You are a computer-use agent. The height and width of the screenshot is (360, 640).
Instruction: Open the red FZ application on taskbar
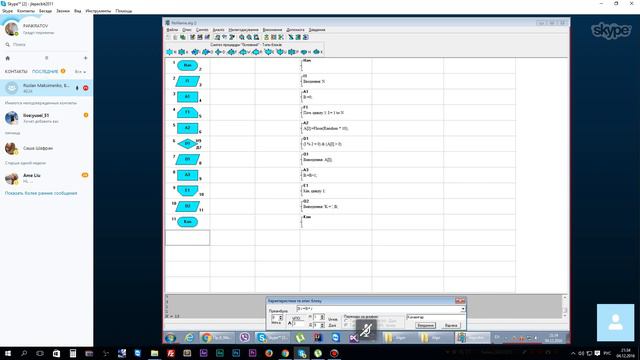[171, 353]
